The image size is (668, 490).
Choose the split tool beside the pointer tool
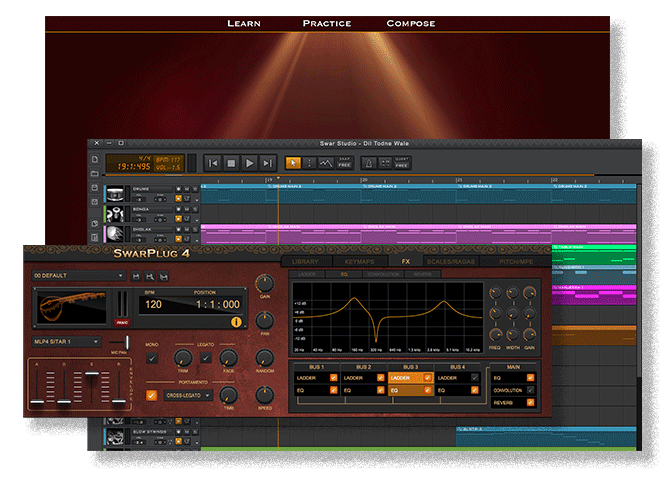(x=310, y=163)
